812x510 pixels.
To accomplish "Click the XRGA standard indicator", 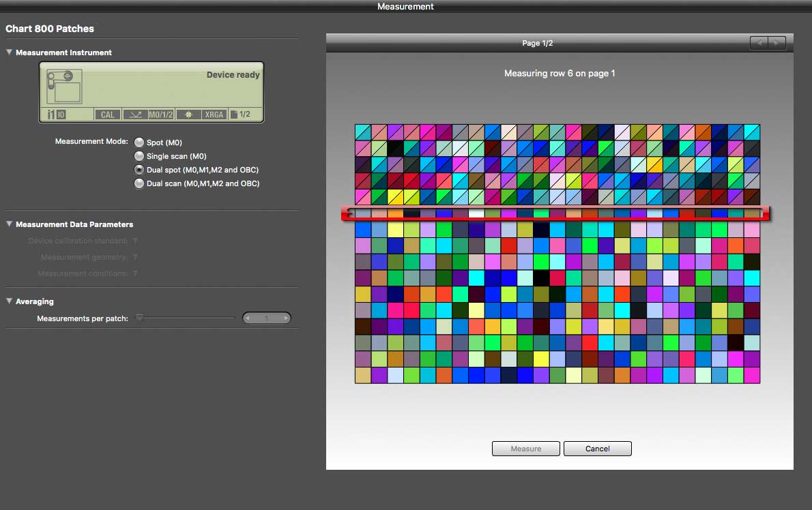I will coord(214,115).
